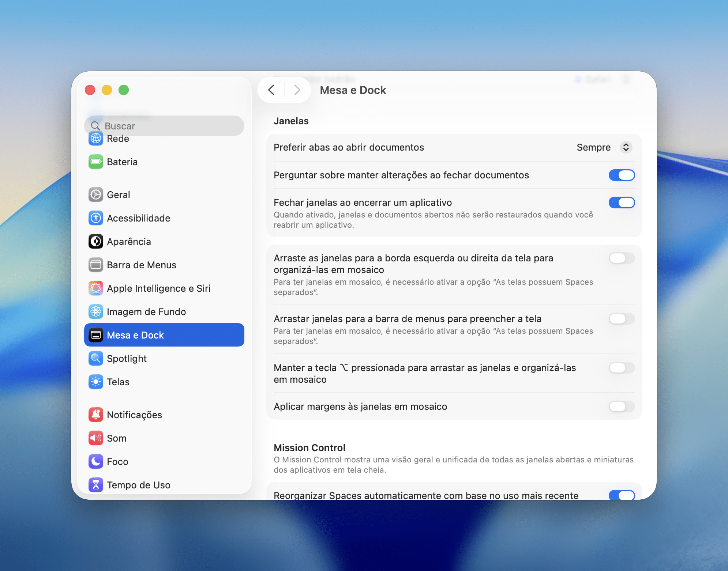The height and width of the screenshot is (571, 728).
Task: Turn on "Arrastar janelas para a barra de menus"
Action: click(x=621, y=319)
